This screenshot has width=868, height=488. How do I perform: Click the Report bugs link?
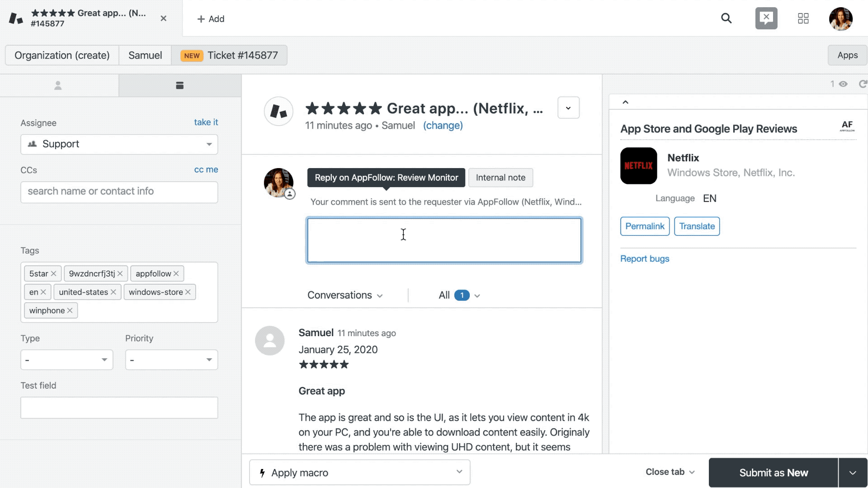pyautogui.click(x=644, y=259)
